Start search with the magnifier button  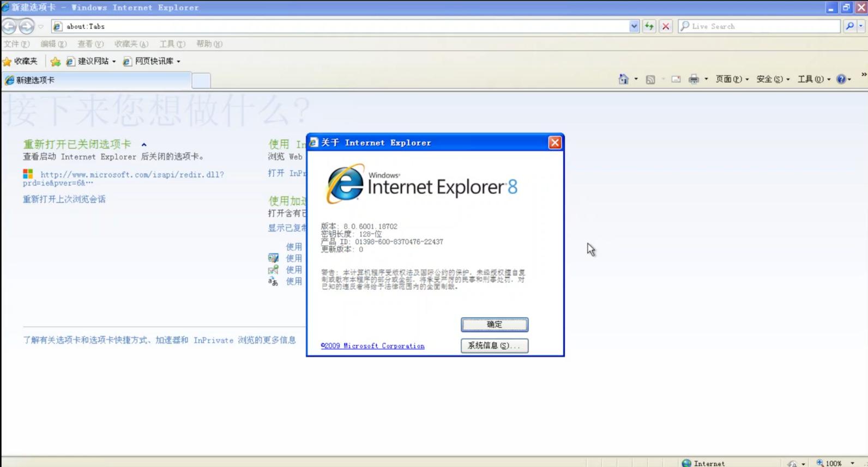click(849, 26)
